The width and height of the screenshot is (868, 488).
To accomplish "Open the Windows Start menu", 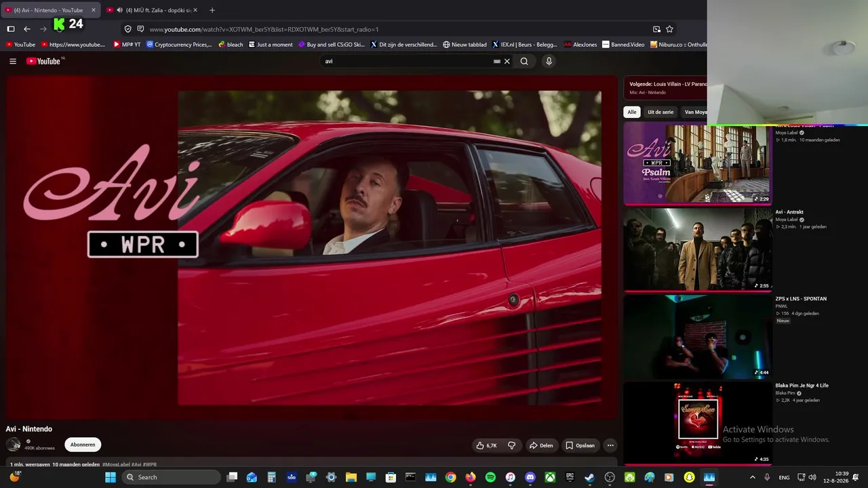I will [x=111, y=477].
